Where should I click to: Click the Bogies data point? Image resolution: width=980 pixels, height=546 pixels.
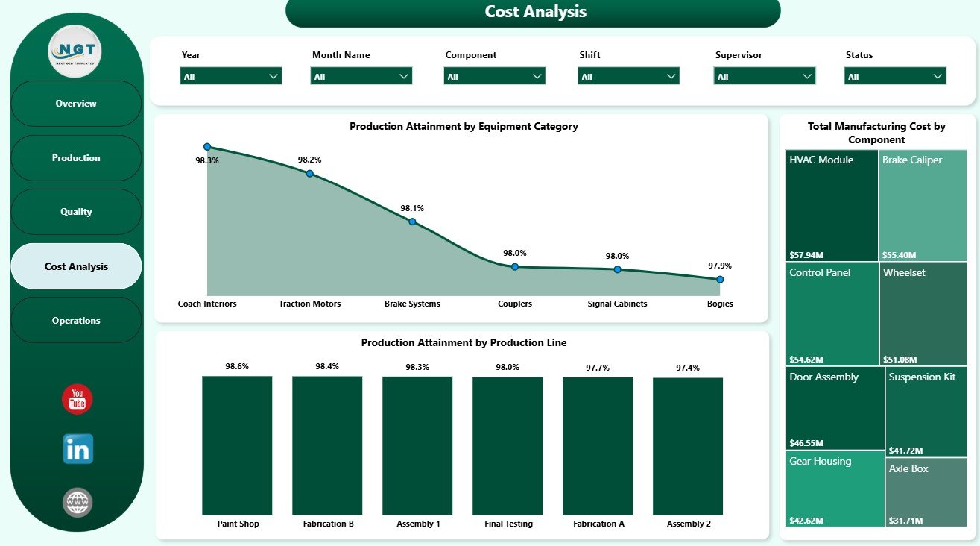[x=720, y=280]
